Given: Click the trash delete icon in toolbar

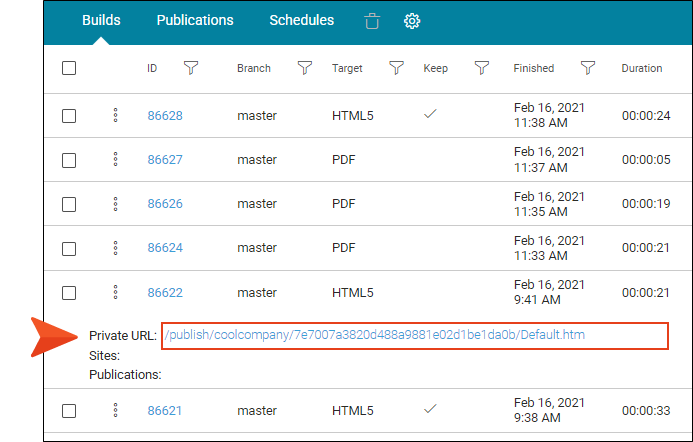Looking at the screenshot, I should (x=372, y=21).
